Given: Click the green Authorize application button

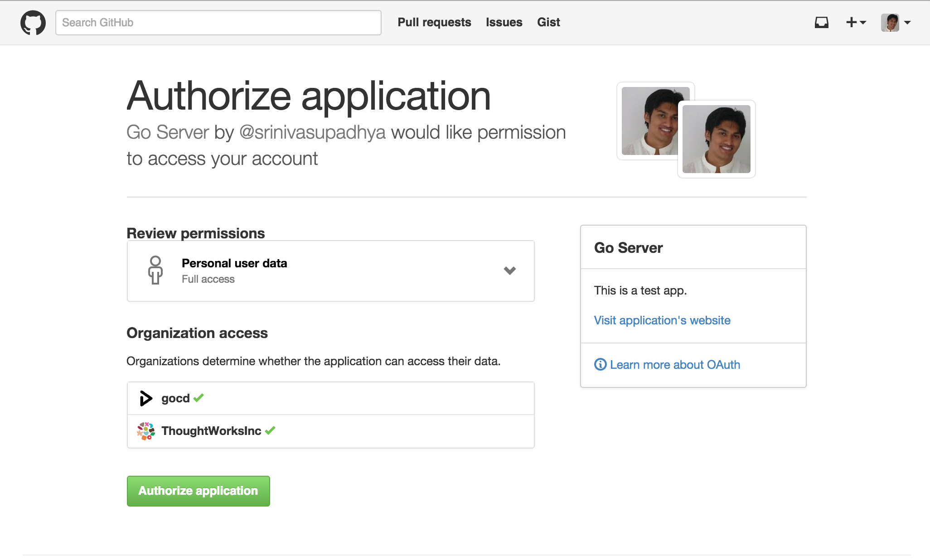Looking at the screenshot, I should pyautogui.click(x=198, y=491).
